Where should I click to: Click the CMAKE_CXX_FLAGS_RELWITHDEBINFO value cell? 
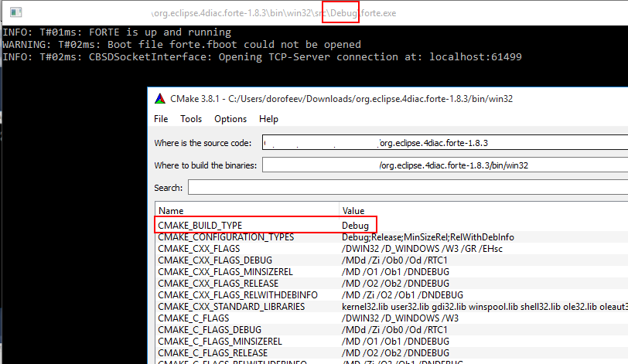pyautogui.click(x=402, y=295)
